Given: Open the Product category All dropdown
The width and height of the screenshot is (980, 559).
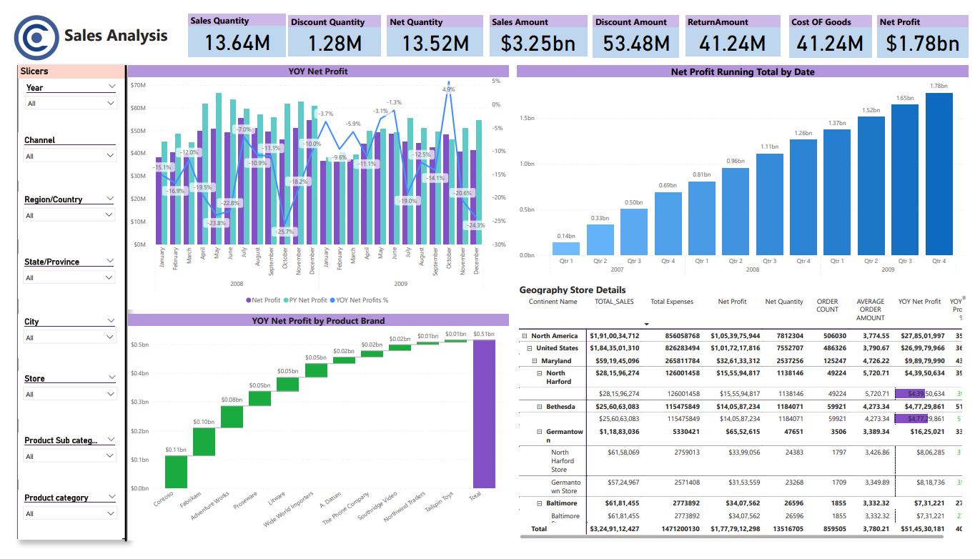Looking at the screenshot, I should click(70, 513).
